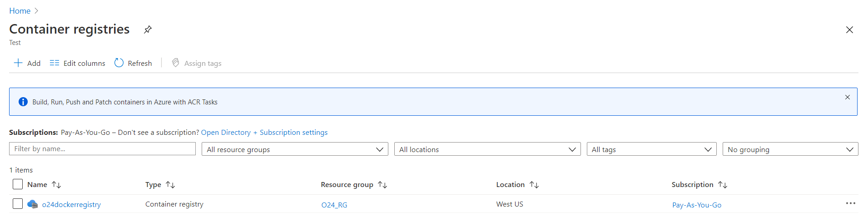Click the Add plus icon
Screen dimensions: 868x217
coord(18,63)
